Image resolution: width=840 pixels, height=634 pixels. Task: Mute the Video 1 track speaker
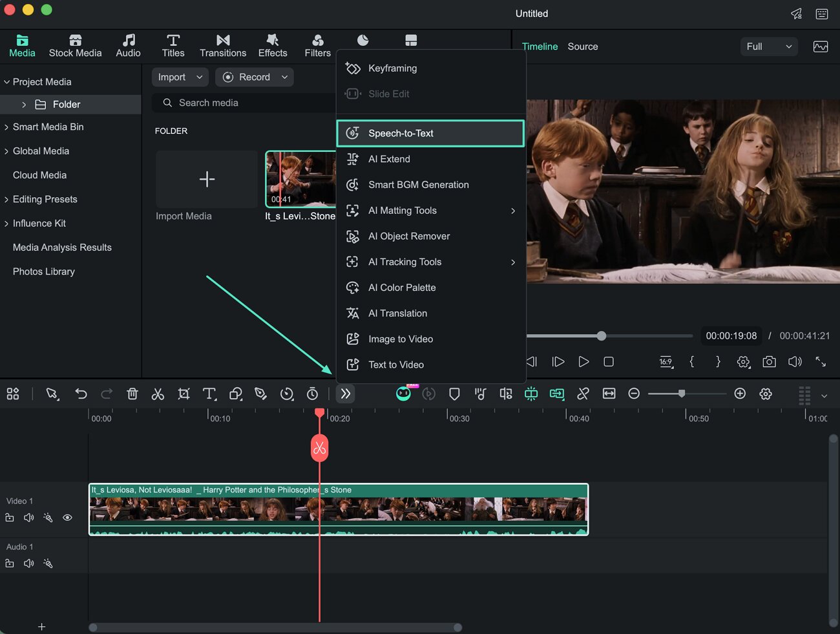[29, 518]
